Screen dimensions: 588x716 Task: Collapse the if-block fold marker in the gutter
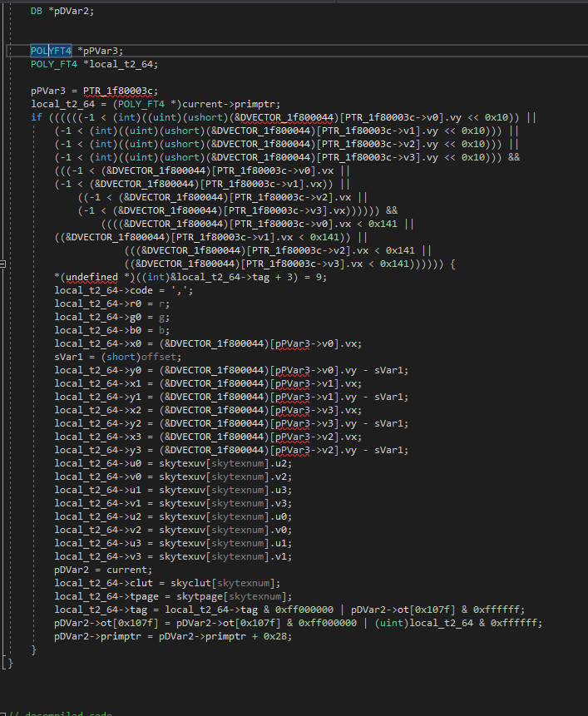(x=4, y=264)
